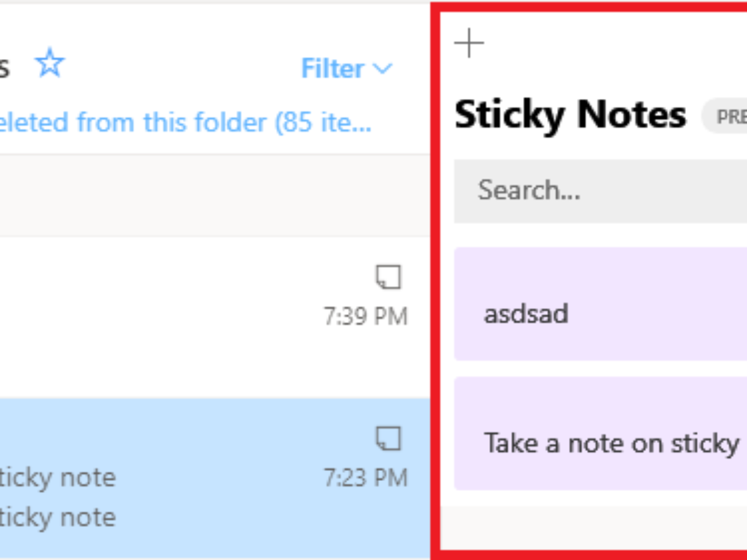Select the 7:39 PM message row

click(x=187, y=317)
